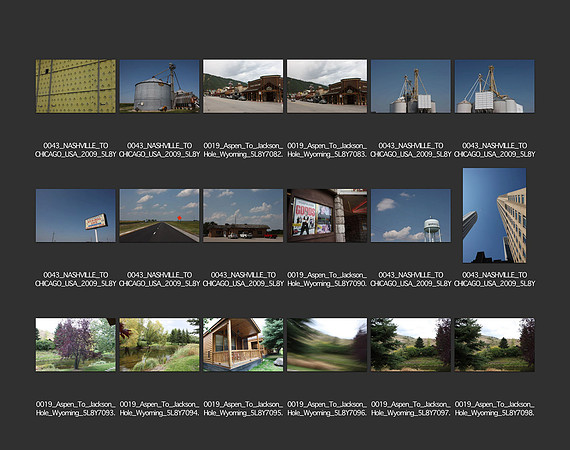Viewport: 570px width, 450px height.
Task: Click the caption ending in 5L8Y7097
Action: (411, 409)
